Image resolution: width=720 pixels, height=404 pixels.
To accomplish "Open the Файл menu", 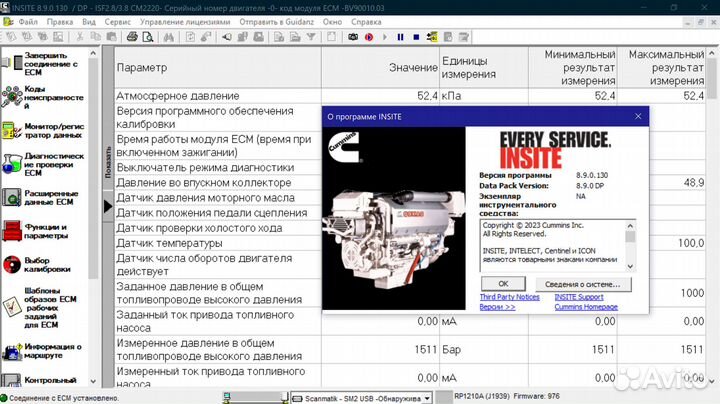I will (28, 20).
